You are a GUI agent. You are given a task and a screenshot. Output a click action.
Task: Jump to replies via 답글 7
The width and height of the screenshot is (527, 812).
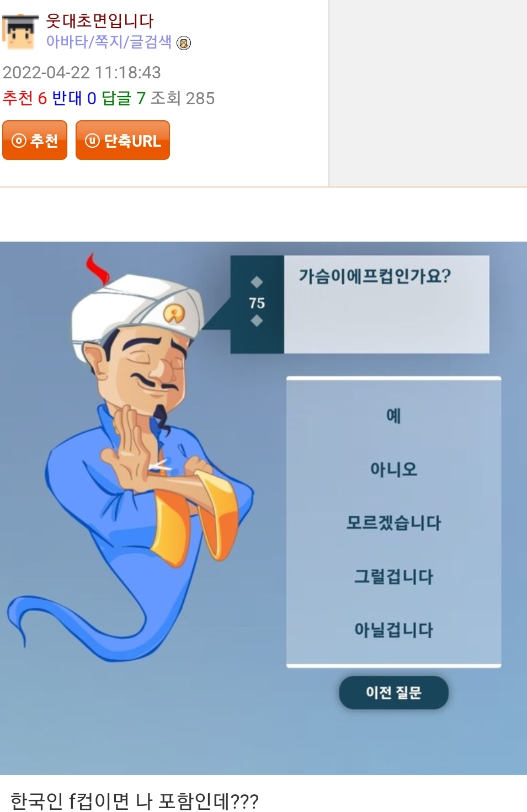(x=124, y=98)
